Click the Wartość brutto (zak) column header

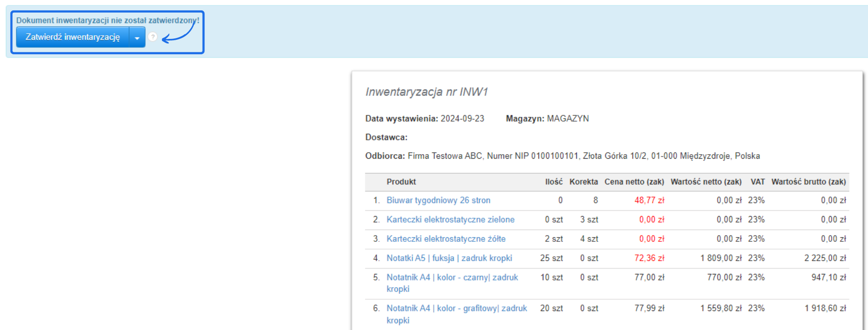coord(808,182)
